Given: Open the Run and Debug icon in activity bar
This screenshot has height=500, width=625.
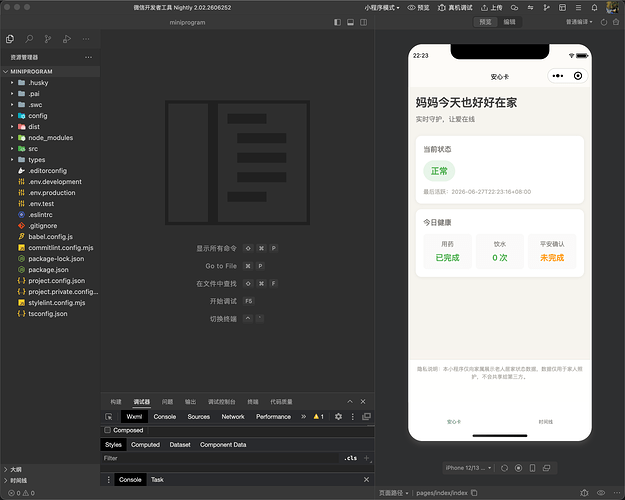Looking at the screenshot, I should pos(67,39).
